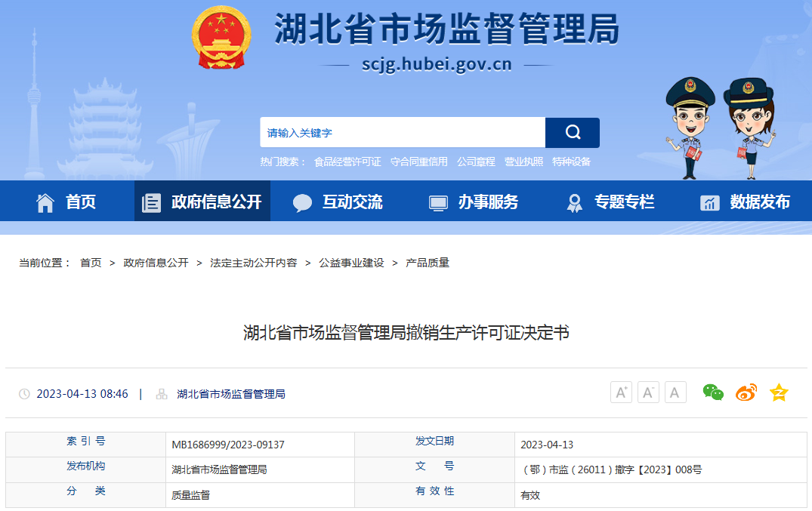Open the 办事服务 navigation tab

(474, 201)
